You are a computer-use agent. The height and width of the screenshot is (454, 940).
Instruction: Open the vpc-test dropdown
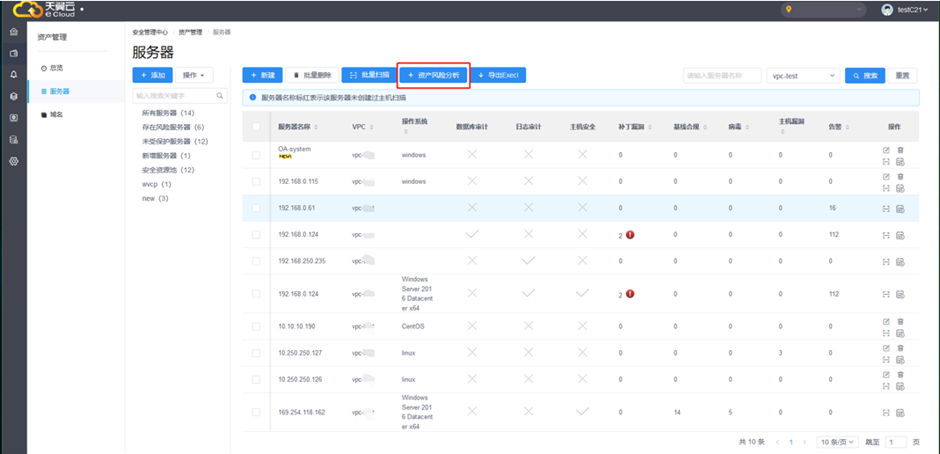coord(802,76)
